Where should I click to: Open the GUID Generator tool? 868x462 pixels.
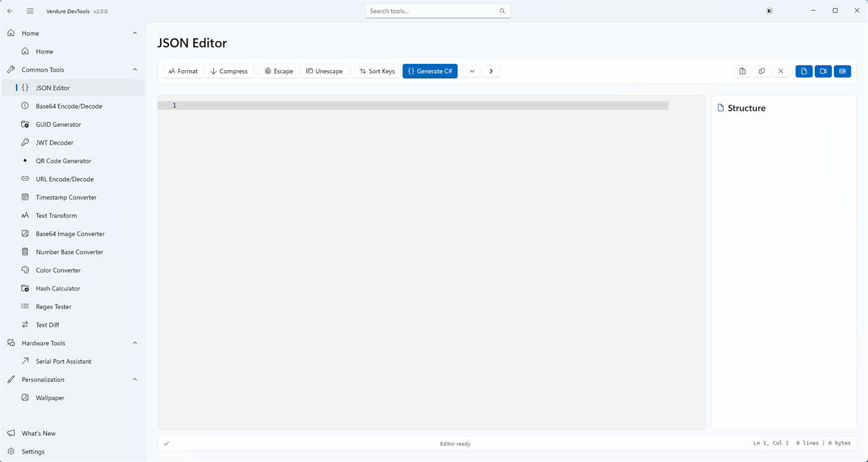point(58,124)
